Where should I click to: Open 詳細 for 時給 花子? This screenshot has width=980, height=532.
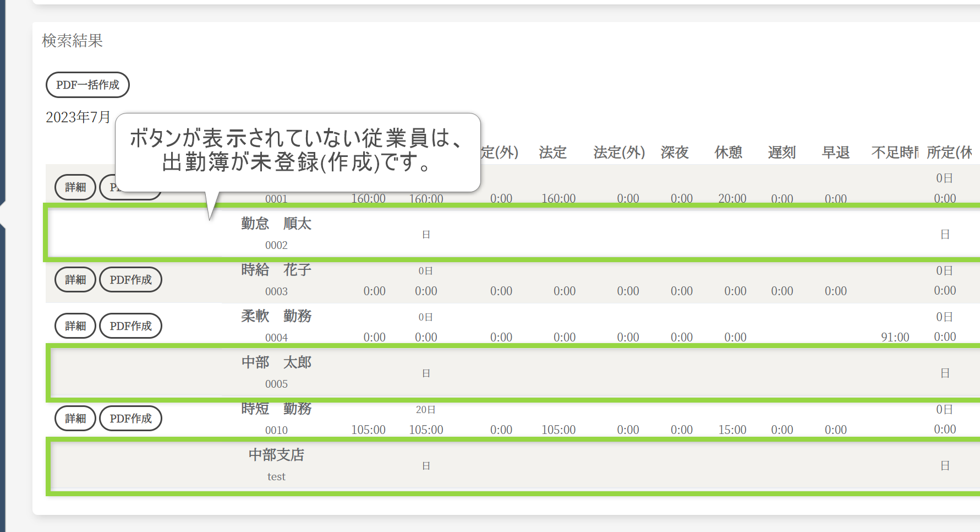[x=75, y=280]
